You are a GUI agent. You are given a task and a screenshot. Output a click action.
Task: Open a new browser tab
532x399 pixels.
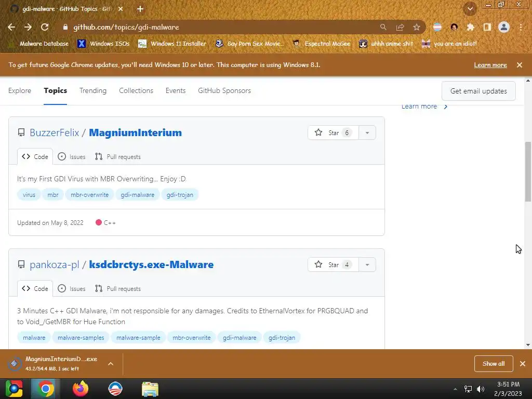140,9
